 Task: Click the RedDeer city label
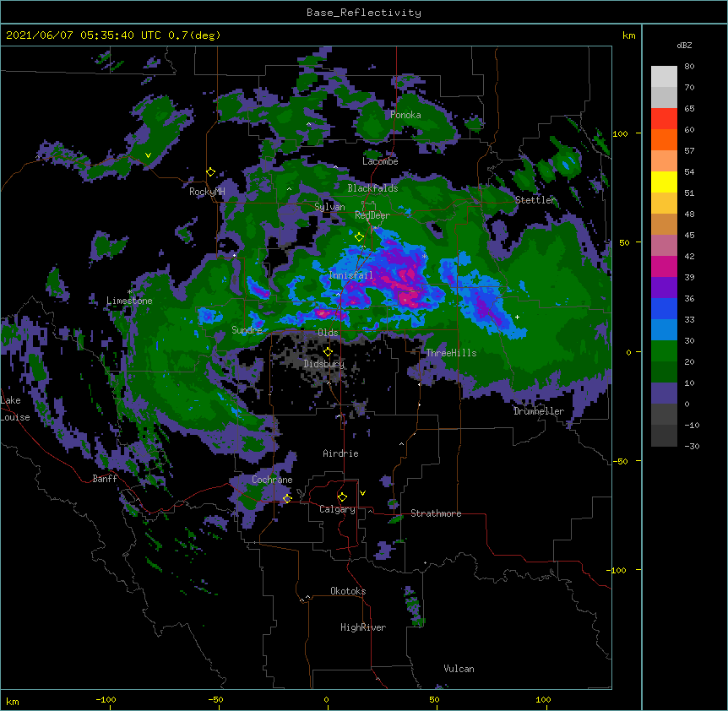click(372, 215)
